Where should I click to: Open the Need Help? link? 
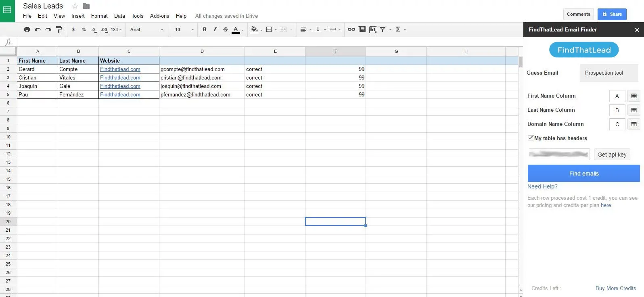point(542,186)
